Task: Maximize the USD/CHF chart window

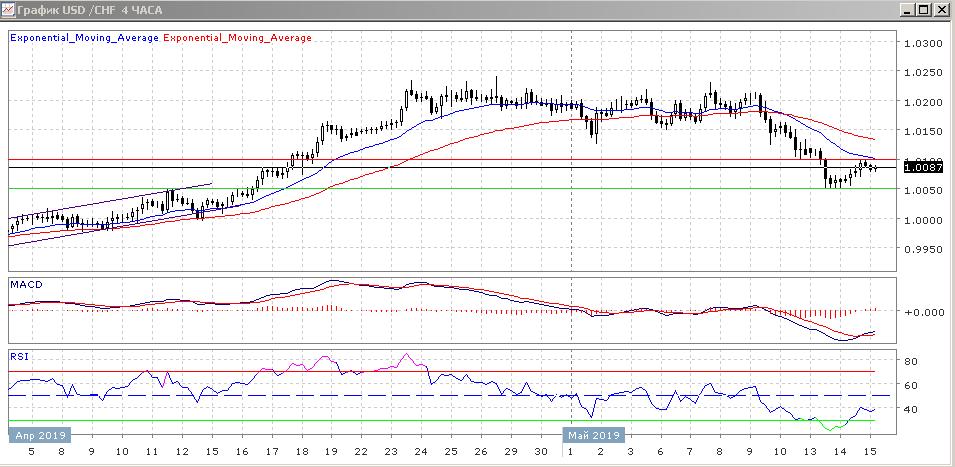Action: (924, 10)
